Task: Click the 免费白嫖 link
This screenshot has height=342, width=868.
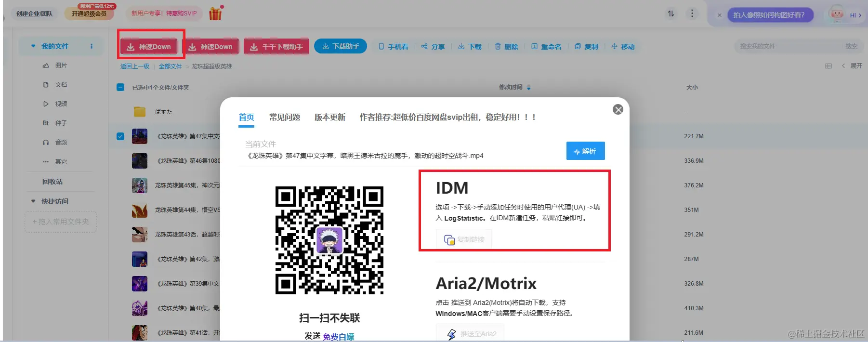Action: (x=338, y=337)
